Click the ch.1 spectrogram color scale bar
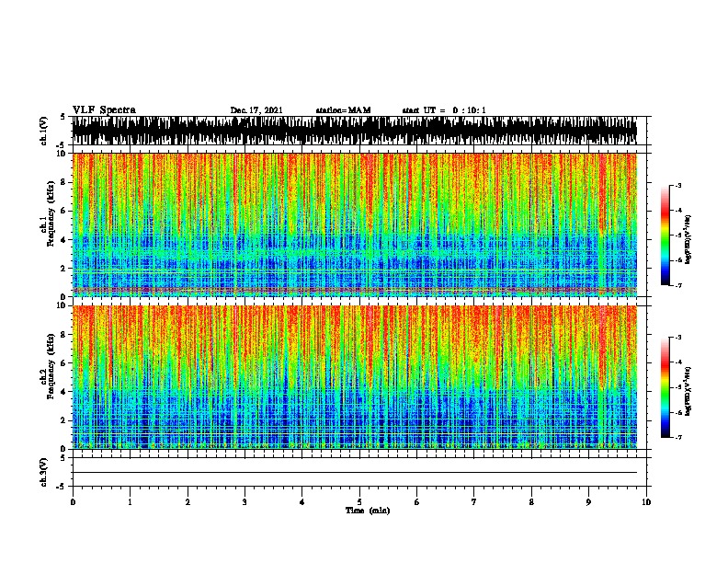728x563 pixels. click(665, 236)
